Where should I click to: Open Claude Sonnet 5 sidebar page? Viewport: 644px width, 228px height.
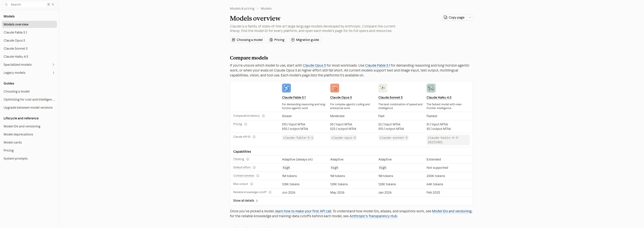[x=15, y=49]
